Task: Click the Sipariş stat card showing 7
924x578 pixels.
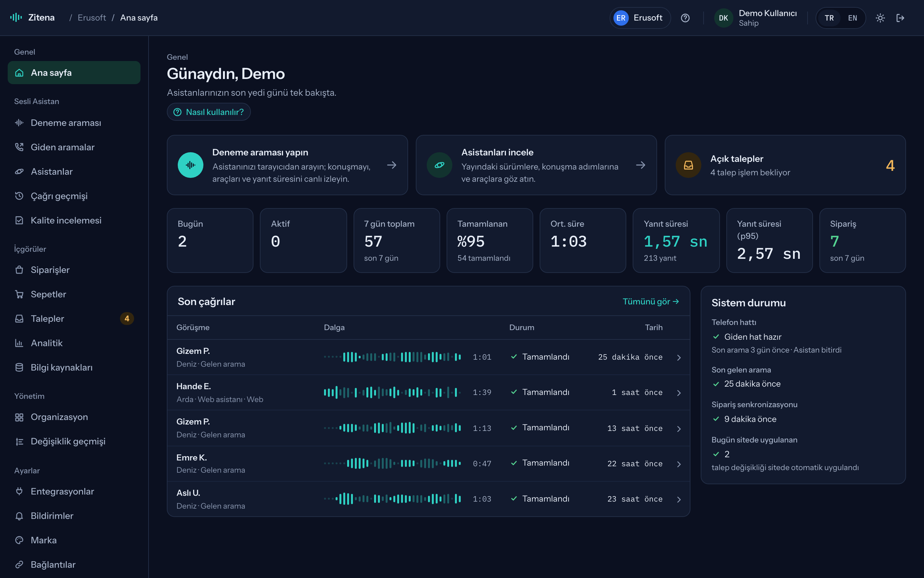Action: tap(862, 241)
